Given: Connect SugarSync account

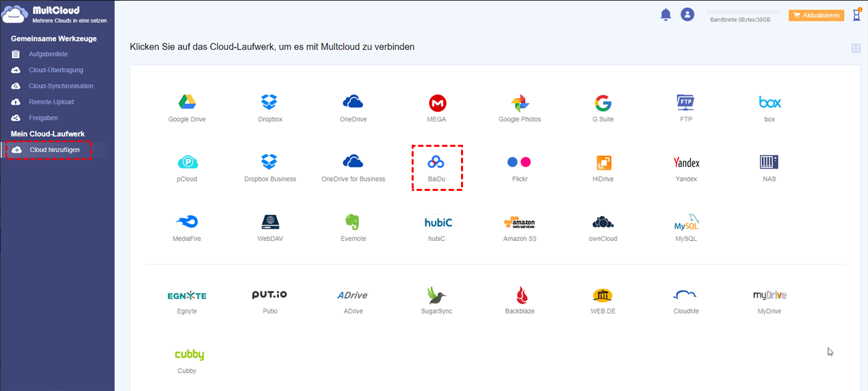Looking at the screenshot, I should [437, 296].
